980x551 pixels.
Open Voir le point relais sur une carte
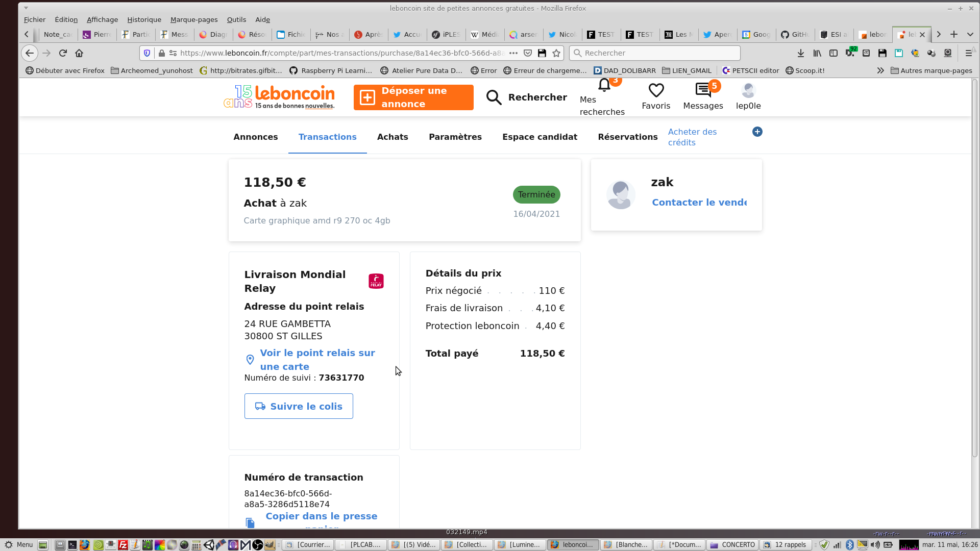[317, 360]
